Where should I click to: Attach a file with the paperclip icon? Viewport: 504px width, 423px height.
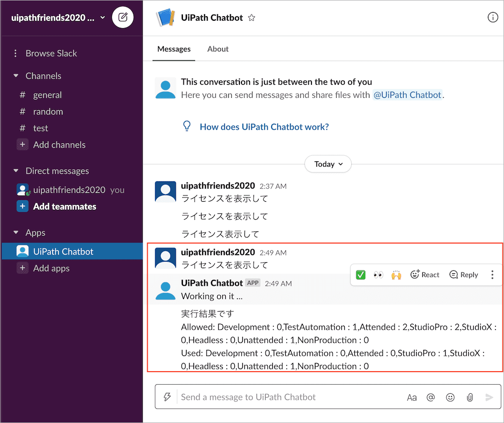pyautogui.click(x=470, y=398)
